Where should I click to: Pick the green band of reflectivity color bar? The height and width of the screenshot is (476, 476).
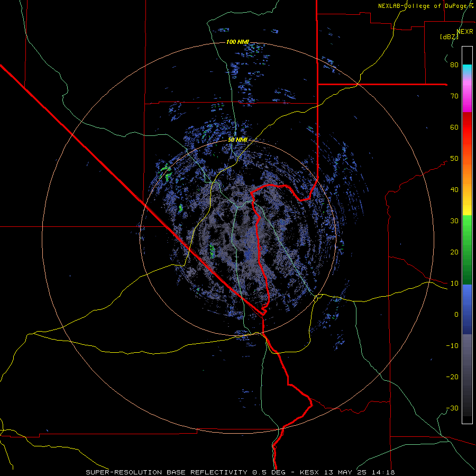(x=467, y=250)
